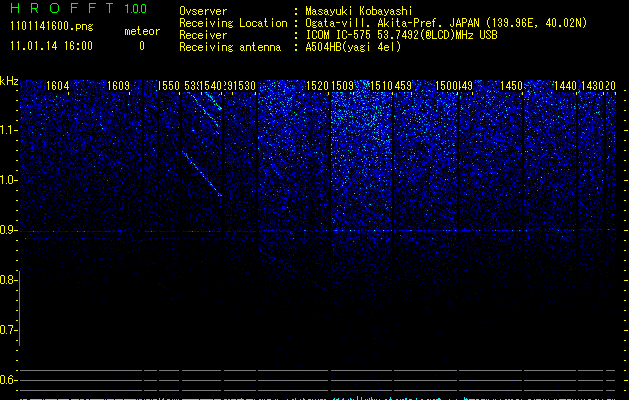This screenshot has width=629, height=400.
Task: Click the 'Receiver' field label
Action: [203, 35]
